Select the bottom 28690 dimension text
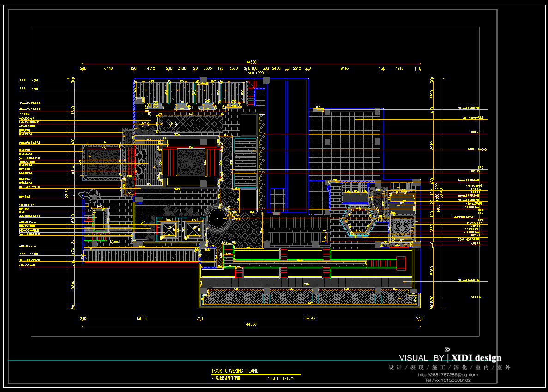Screen dimensions: 548x392 click(309, 319)
